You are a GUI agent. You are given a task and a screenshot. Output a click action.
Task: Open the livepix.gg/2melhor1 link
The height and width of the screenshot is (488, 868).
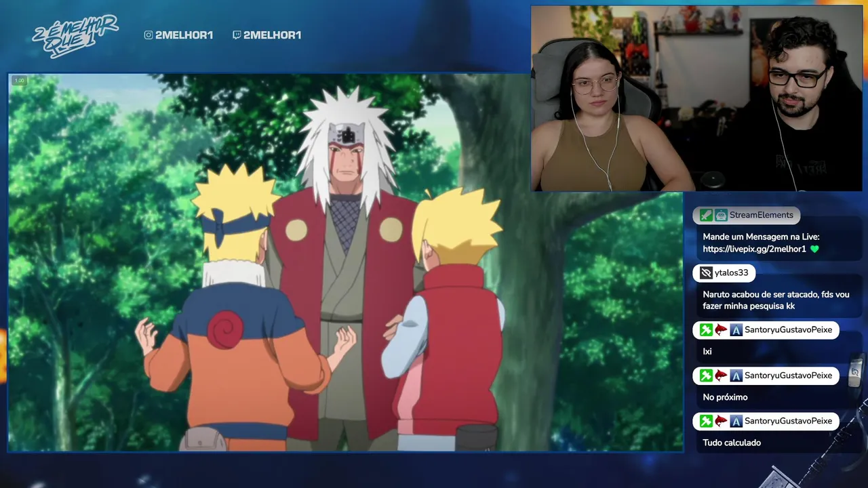point(754,249)
